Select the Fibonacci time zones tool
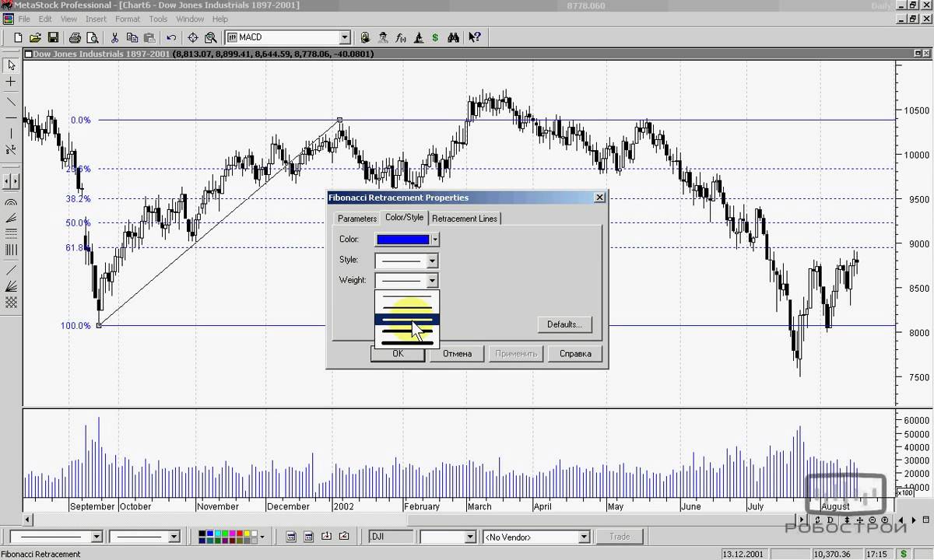Screen dimensions: 934x560 (x=11, y=250)
